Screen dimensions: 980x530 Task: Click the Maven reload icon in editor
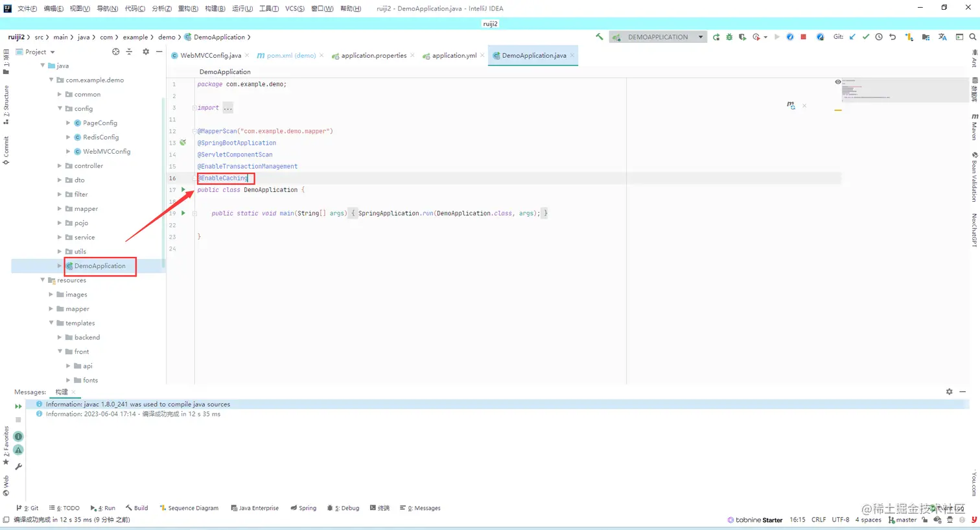791,105
